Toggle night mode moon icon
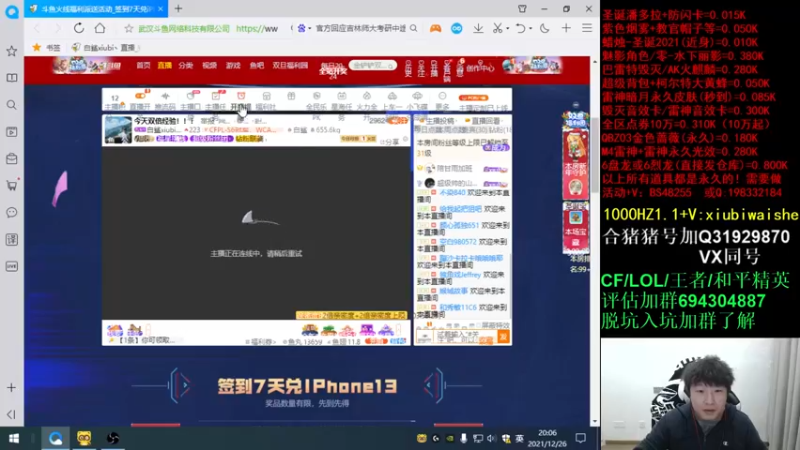Image resolution: width=800 pixels, height=450 pixels. point(544,29)
